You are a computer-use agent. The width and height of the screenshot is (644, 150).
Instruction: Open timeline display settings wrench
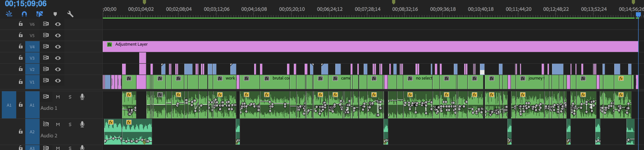[70, 14]
